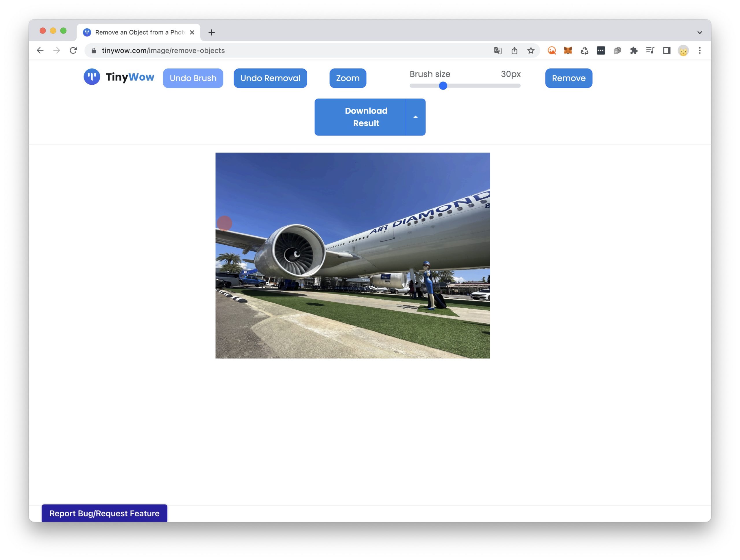Reload the page
This screenshot has width=740, height=560.
click(x=73, y=51)
